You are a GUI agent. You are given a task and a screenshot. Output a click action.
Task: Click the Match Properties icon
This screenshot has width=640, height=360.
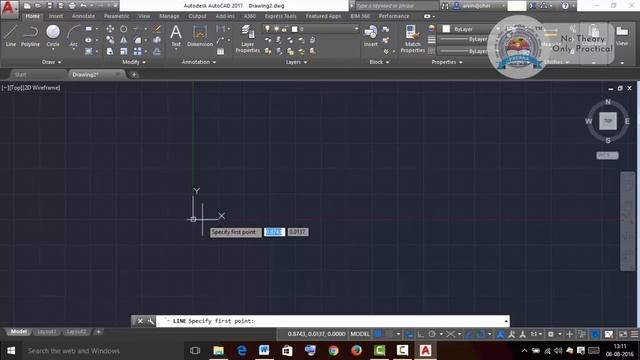(413, 38)
